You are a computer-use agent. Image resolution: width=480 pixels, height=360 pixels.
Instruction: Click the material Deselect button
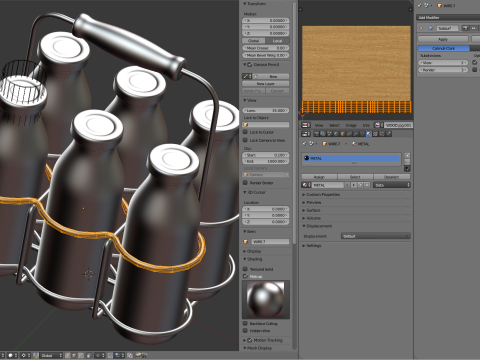(392, 177)
